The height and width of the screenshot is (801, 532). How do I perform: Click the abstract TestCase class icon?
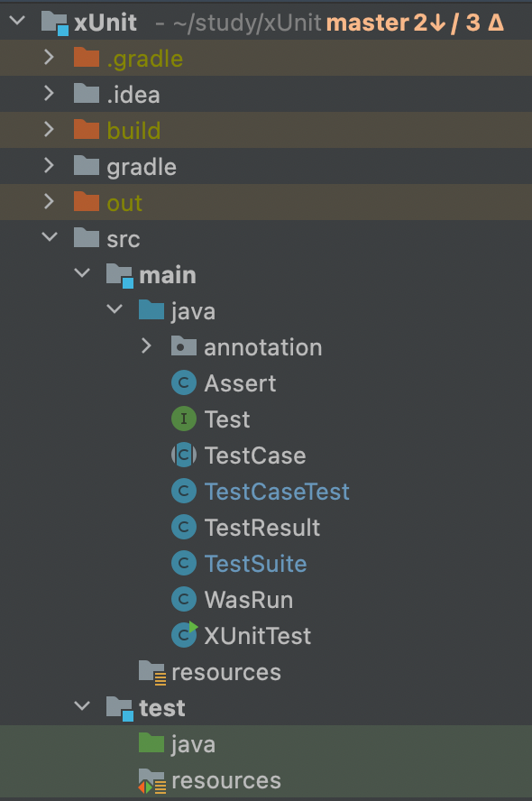184,456
